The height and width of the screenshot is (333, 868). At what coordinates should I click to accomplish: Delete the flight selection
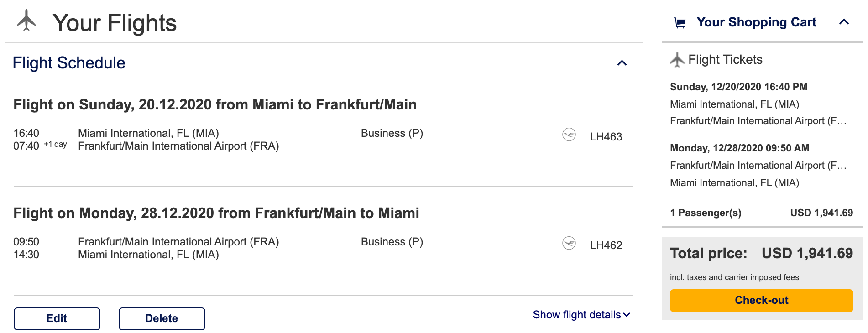pos(162,318)
